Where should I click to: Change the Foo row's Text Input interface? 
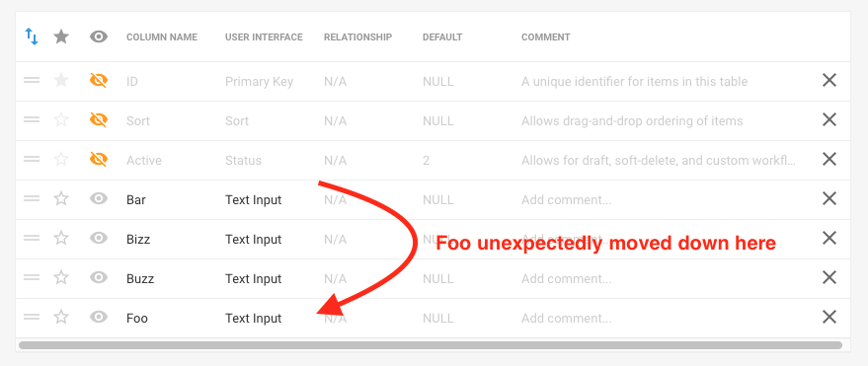pyautogui.click(x=253, y=319)
